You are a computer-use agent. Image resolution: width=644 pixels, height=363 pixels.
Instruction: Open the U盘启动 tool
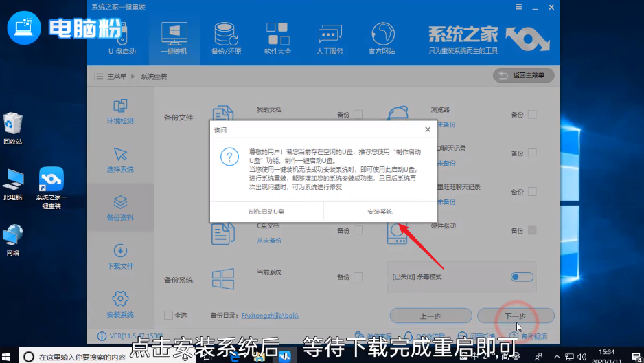pyautogui.click(x=122, y=39)
